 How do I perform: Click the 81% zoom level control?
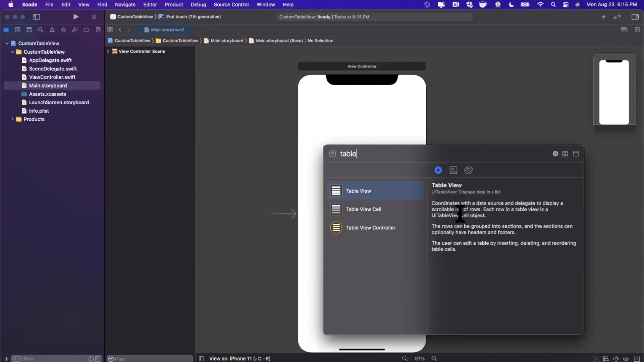tap(419, 358)
